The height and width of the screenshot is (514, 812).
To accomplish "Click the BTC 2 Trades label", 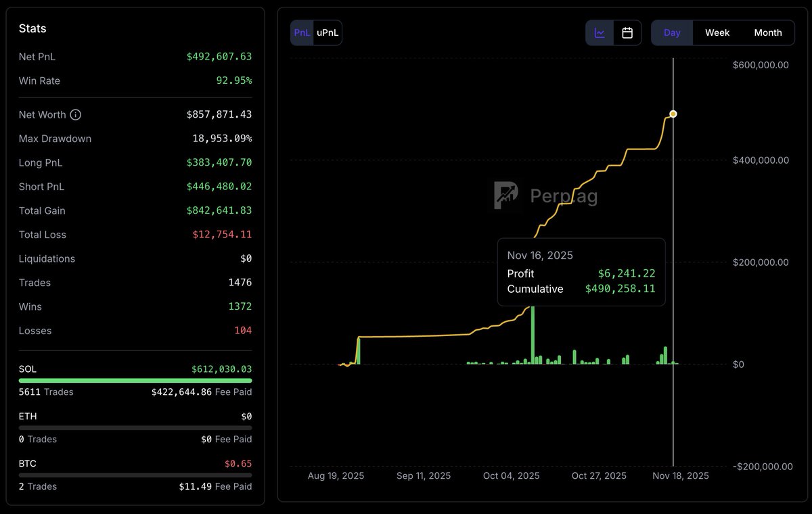I will pos(38,487).
